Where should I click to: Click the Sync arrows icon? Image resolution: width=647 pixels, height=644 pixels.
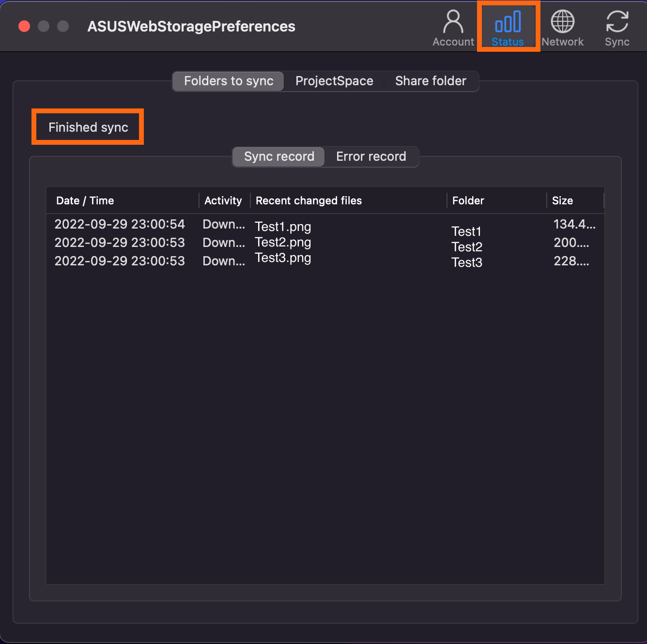click(x=617, y=22)
